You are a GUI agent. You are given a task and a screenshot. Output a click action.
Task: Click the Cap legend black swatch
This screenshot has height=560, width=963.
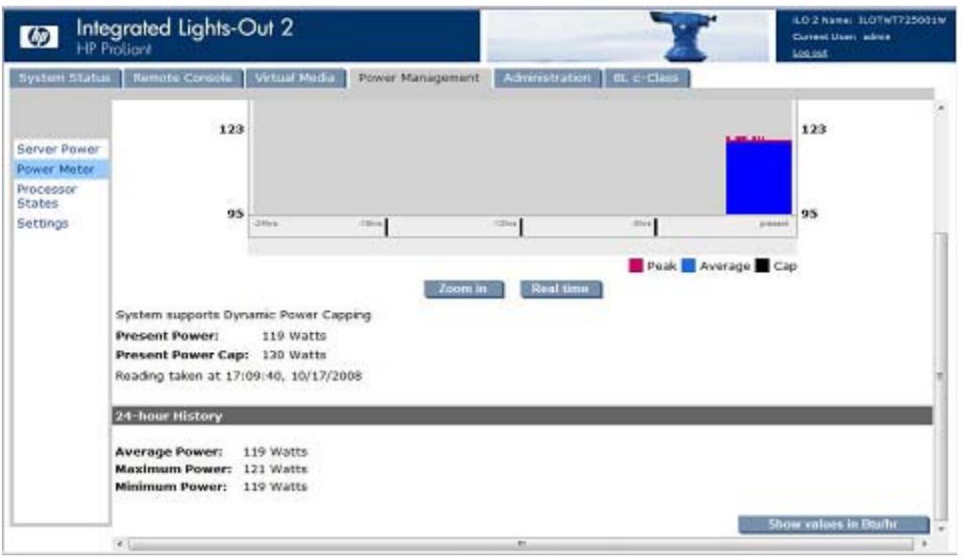[x=763, y=266]
